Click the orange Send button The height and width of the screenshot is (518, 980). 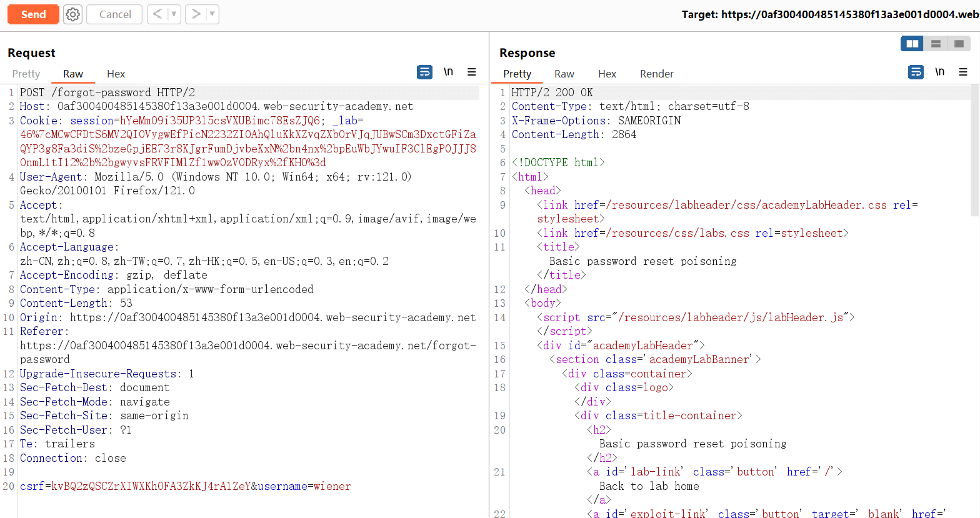click(x=33, y=14)
